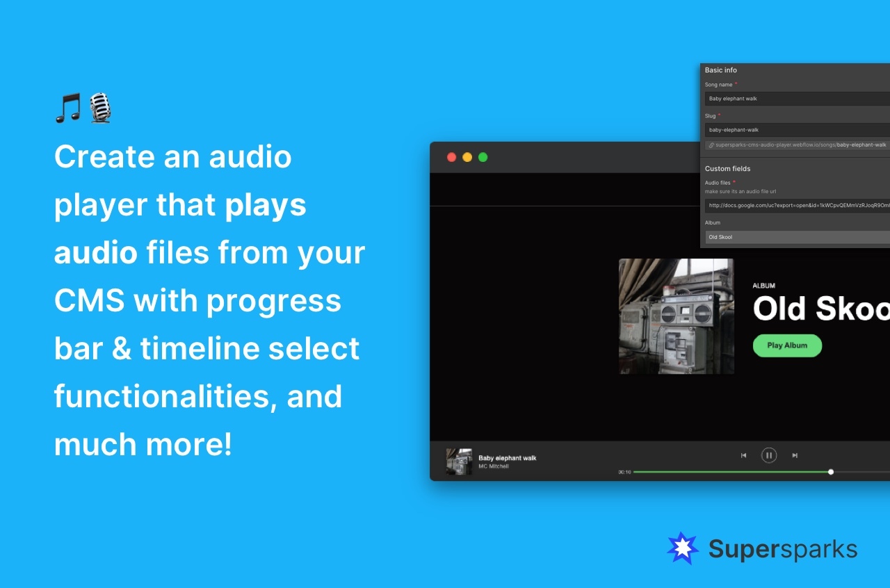
Task: Click the Audio files URL field
Action: coord(798,205)
